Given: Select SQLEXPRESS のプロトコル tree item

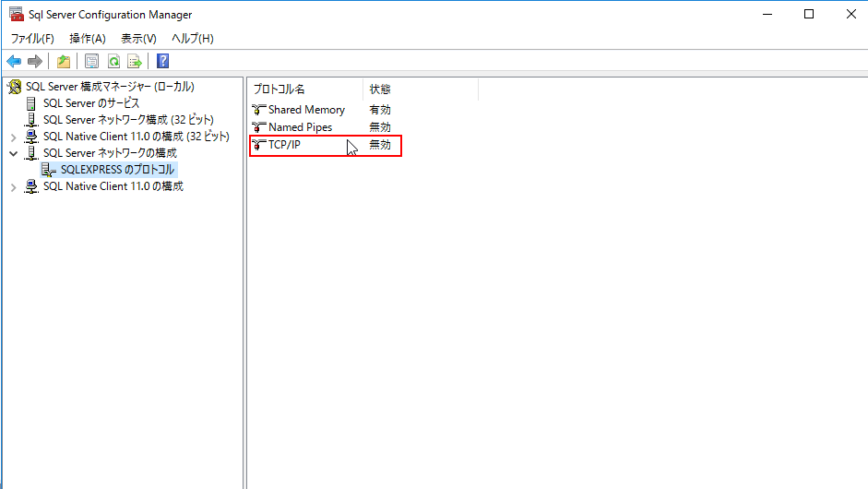Looking at the screenshot, I should coord(117,170).
